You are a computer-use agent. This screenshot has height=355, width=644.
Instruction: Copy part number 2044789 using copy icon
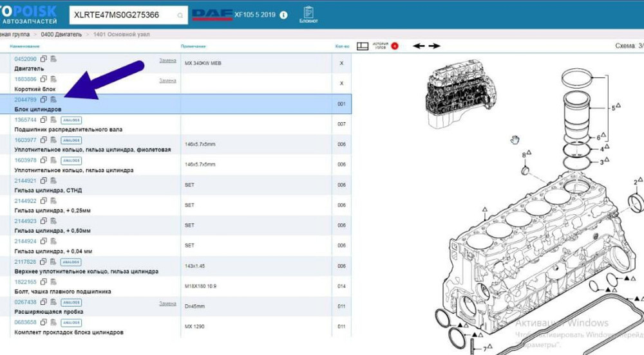point(44,100)
